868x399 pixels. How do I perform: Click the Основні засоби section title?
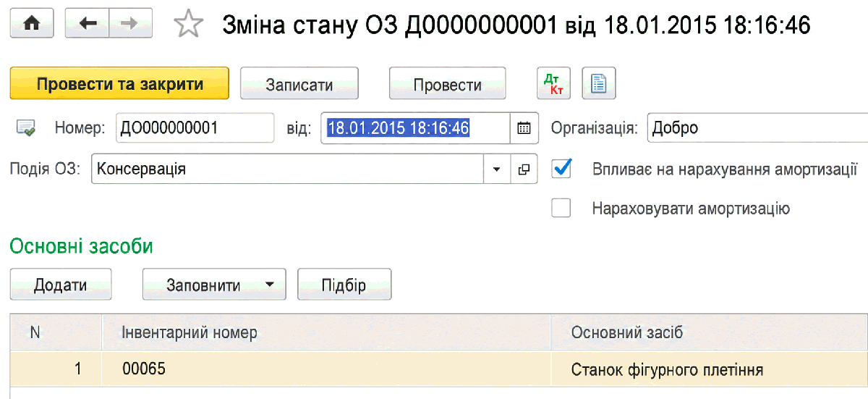(81, 246)
